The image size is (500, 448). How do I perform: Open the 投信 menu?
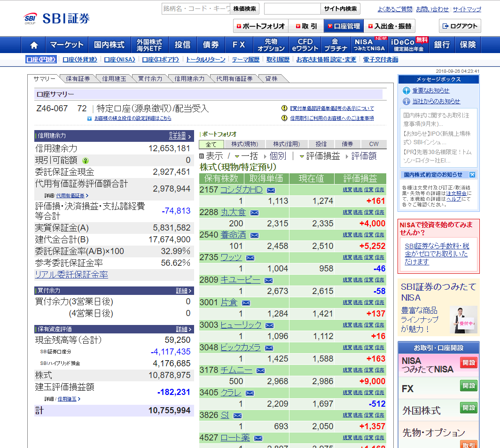pyautogui.click(x=182, y=45)
